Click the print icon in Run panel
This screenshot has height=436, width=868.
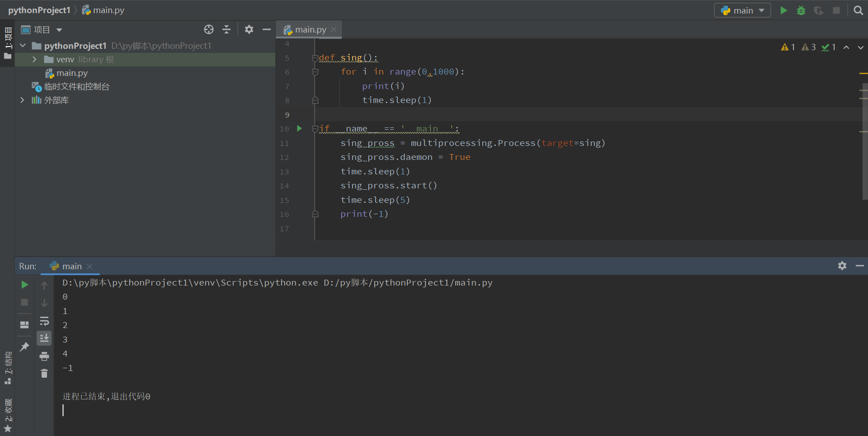[44, 356]
